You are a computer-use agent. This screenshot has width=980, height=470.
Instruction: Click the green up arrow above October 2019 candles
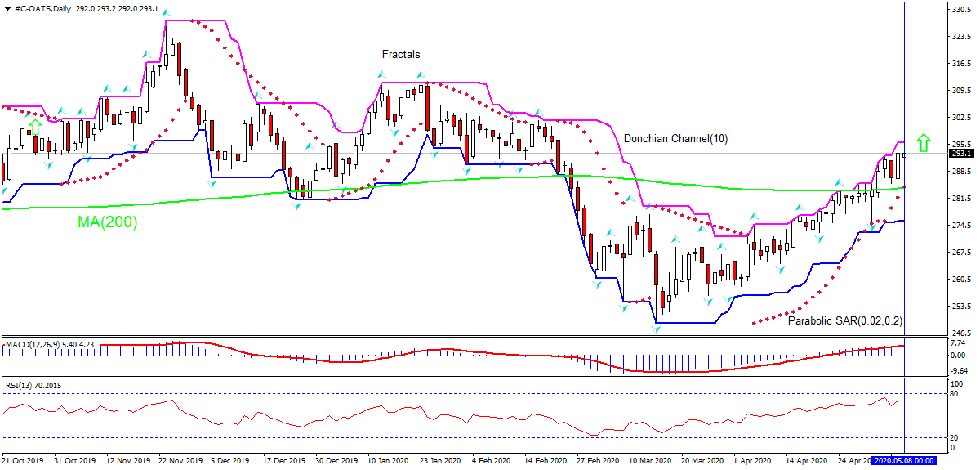33,128
